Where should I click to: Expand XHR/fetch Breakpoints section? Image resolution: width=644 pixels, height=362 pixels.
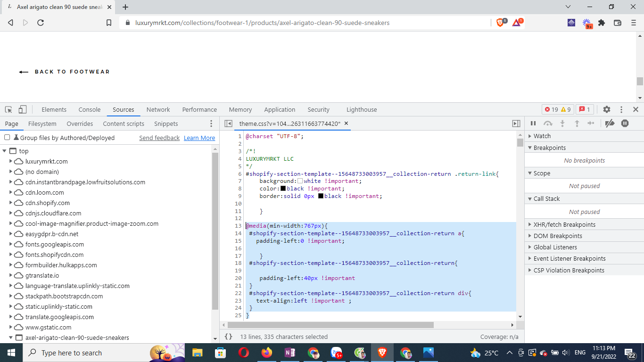[564, 224]
